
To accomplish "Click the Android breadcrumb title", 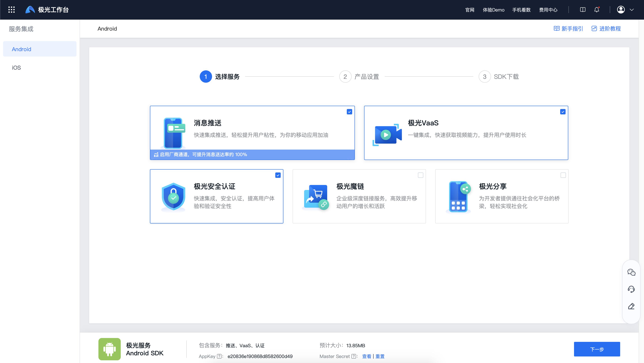I will (x=107, y=29).
